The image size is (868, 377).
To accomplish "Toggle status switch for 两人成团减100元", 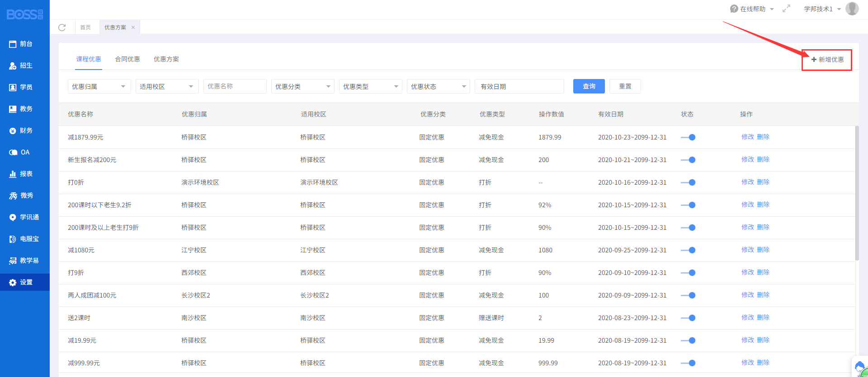I will tap(688, 295).
